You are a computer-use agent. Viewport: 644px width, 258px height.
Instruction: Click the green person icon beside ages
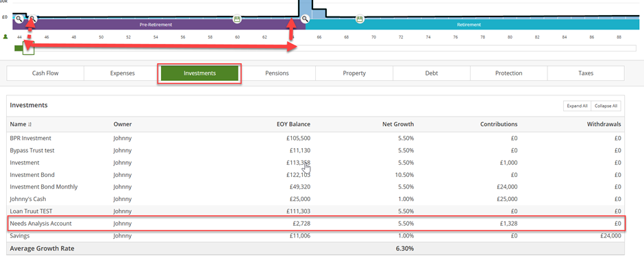coord(5,36)
